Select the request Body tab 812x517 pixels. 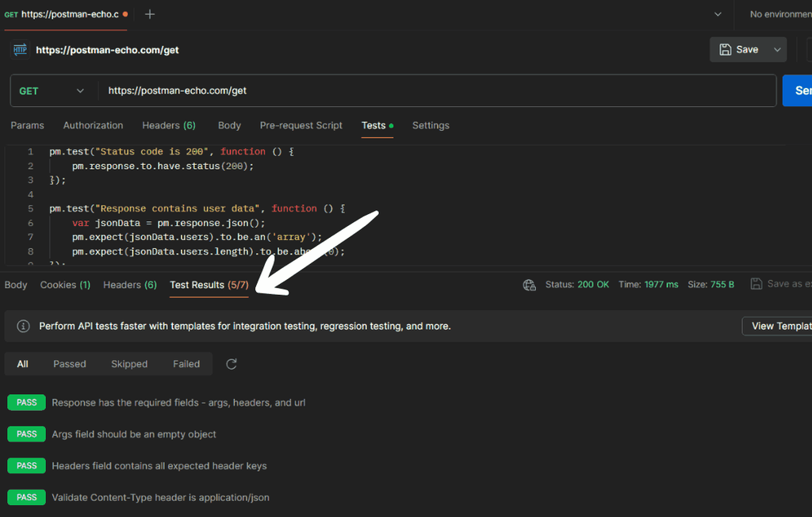(x=229, y=125)
